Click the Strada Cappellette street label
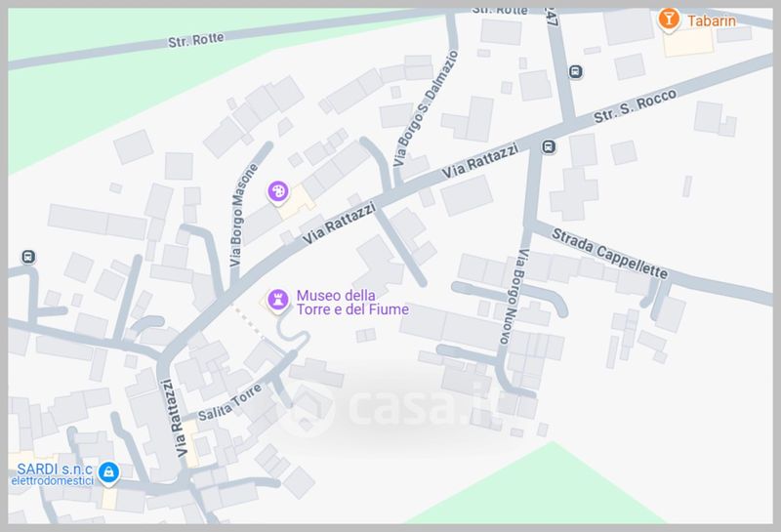The height and width of the screenshot is (532, 781). 609,254
